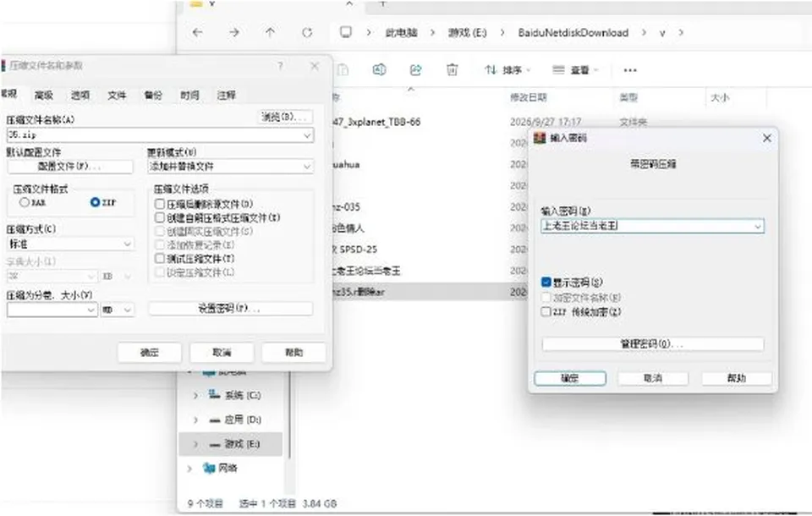The height and width of the screenshot is (516, 812).
Task: Expand the 系统 (C:) drive tree node
Action: [195, 395]
